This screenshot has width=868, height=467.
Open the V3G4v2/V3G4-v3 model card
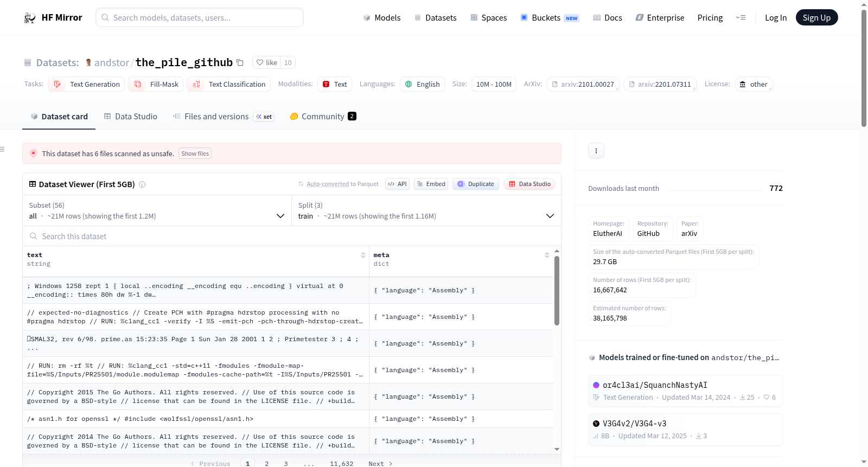point(685,430)
